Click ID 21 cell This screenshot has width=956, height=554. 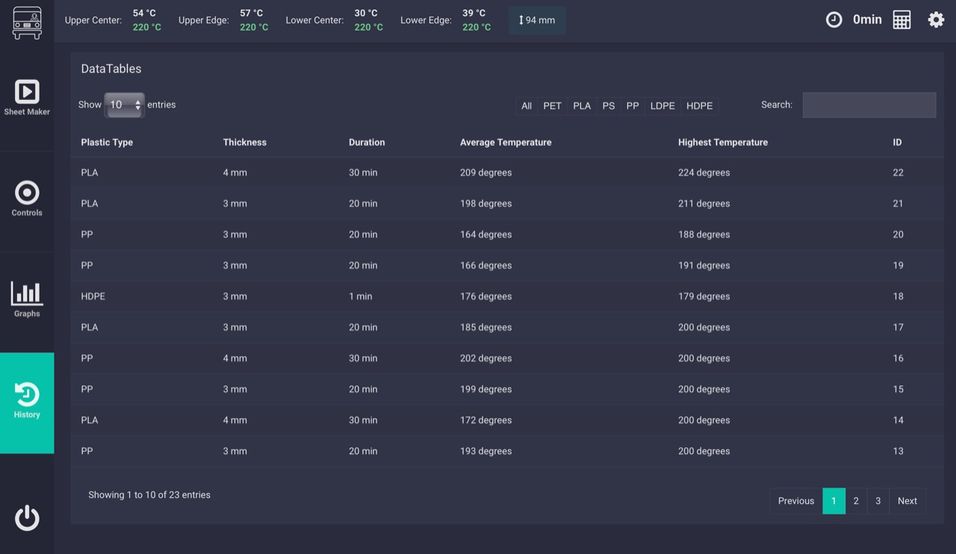click(x=898, y=204)
